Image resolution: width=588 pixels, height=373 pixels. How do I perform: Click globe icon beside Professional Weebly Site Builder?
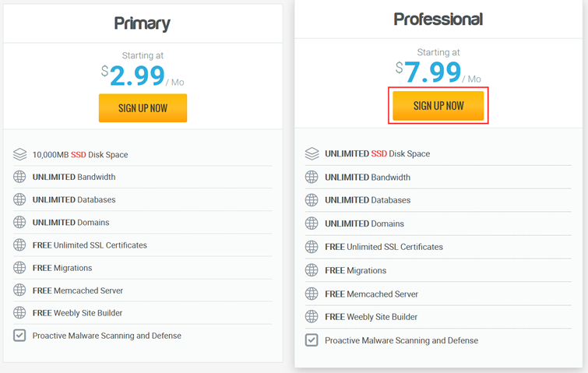point(312,316)
